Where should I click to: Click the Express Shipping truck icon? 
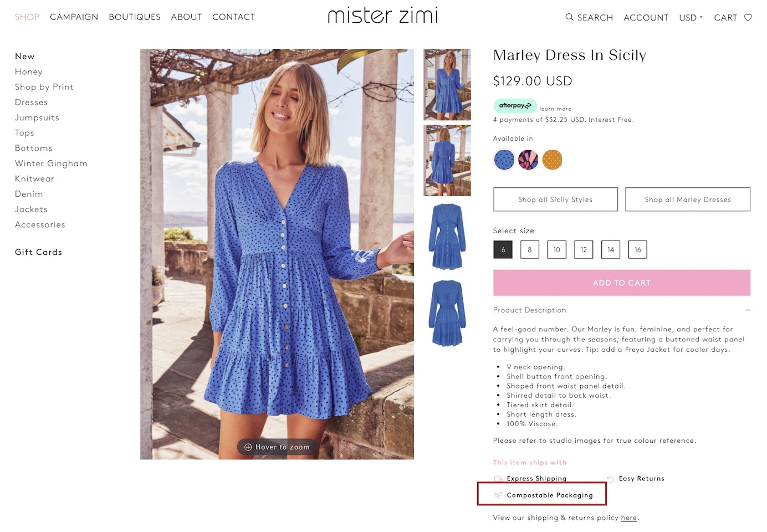[498, 479]
